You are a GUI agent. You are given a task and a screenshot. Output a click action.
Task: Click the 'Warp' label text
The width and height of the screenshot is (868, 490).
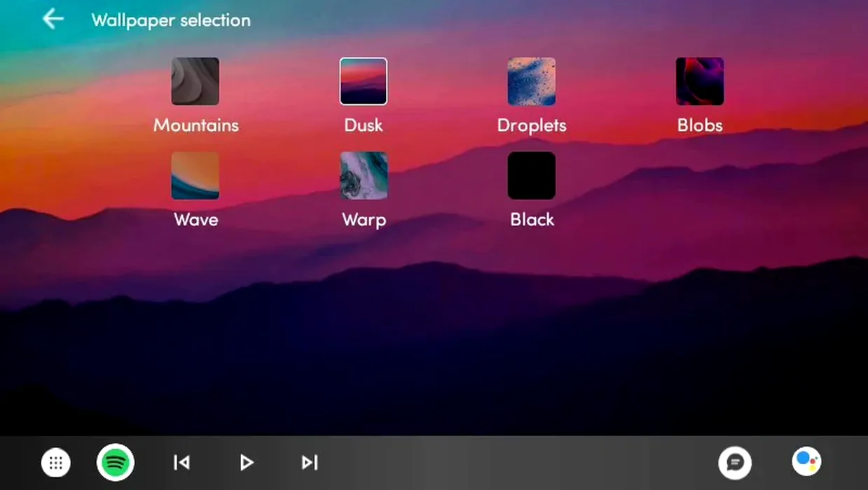(x=364, y=220)
